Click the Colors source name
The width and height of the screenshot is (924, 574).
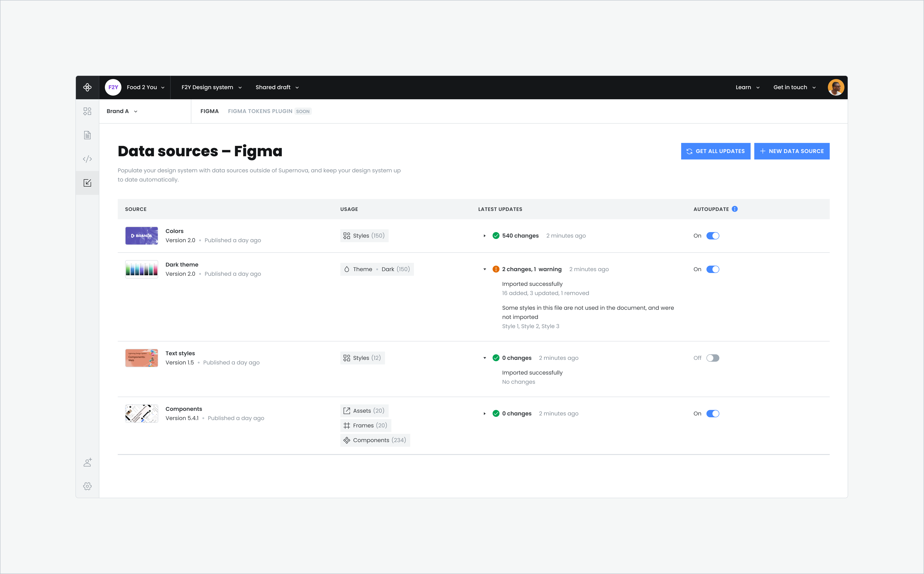(x=174, y=231)
